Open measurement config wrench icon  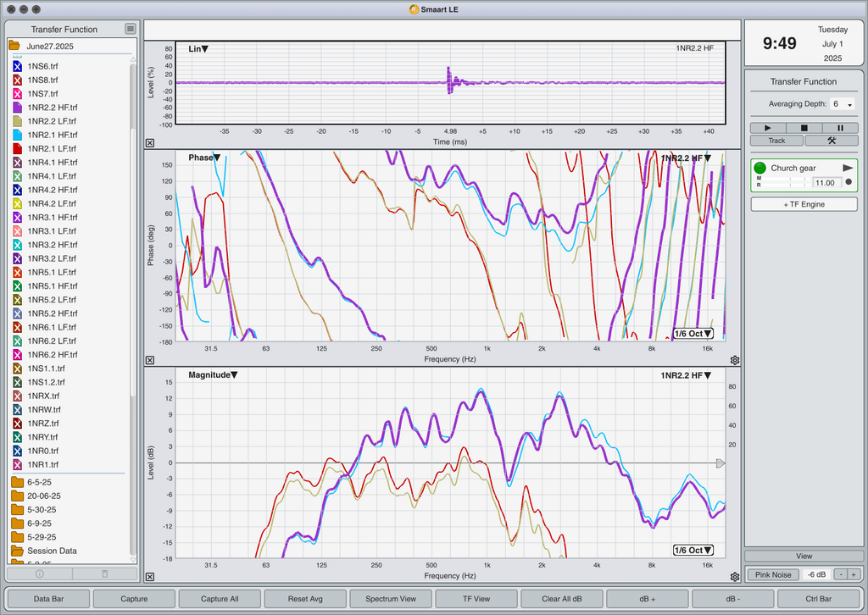pos(832,141)
